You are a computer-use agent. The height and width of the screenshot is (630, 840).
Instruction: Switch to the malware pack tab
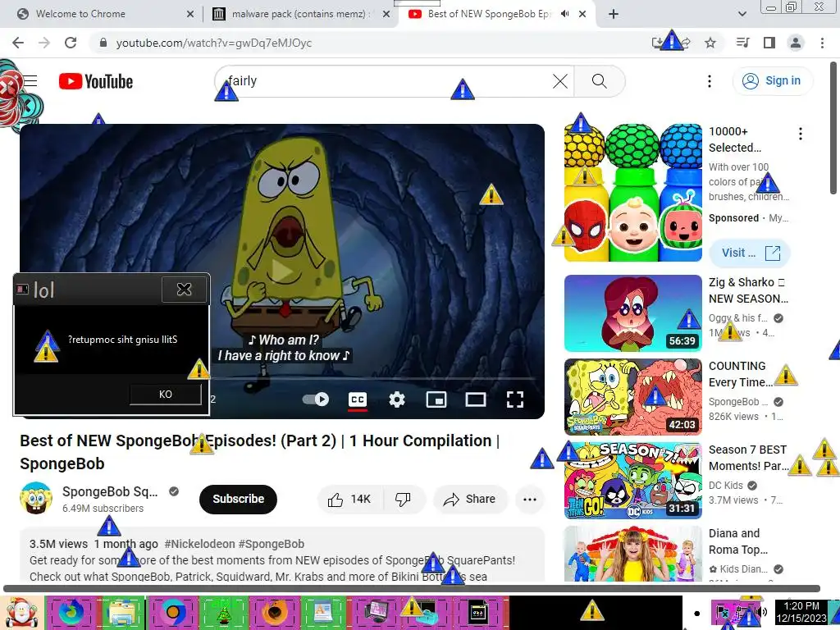pos(300,14)
